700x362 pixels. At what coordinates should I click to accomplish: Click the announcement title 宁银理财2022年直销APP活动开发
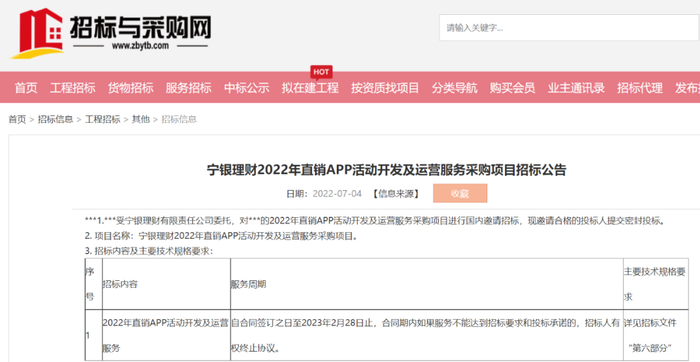[x=387, y=170]
